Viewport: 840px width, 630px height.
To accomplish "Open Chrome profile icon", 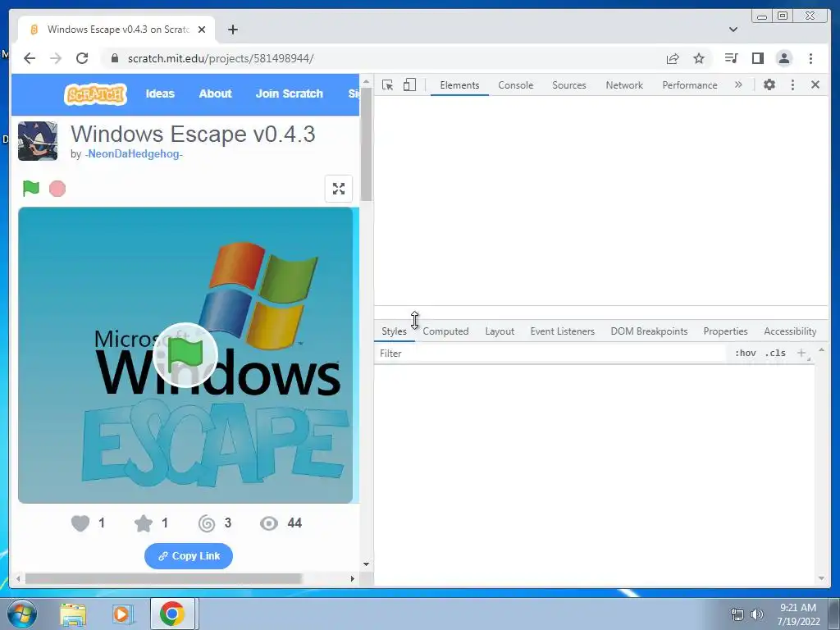I will [x=784, y=58].
